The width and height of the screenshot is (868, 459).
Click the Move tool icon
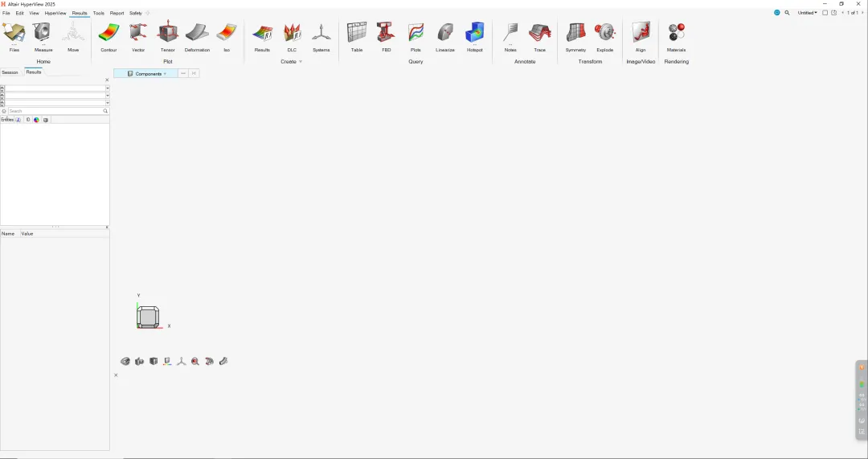tap(73, 33)
